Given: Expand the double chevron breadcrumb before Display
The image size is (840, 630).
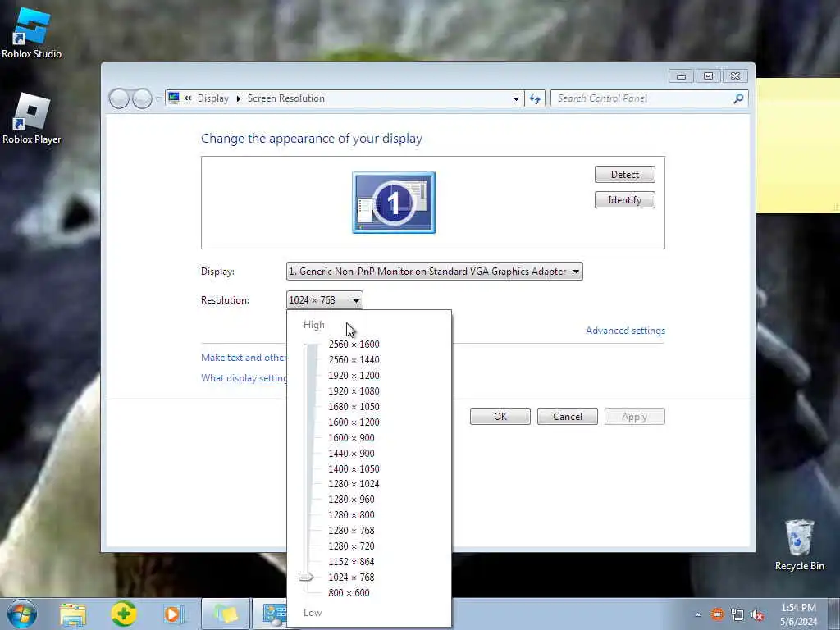Looking at the screenshot, I should 188,98.
